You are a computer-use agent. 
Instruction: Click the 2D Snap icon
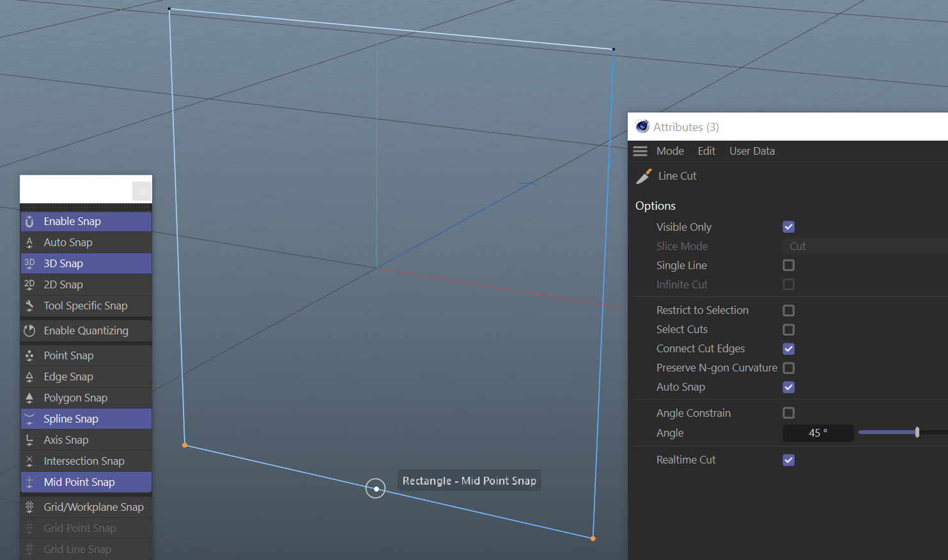point(29,284)
